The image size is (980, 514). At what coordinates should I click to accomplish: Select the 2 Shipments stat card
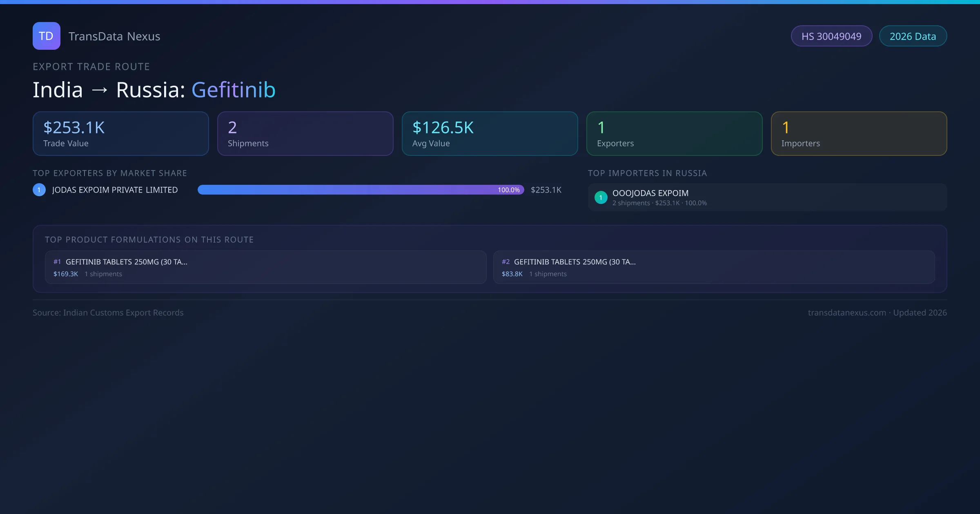coord(305,134)
